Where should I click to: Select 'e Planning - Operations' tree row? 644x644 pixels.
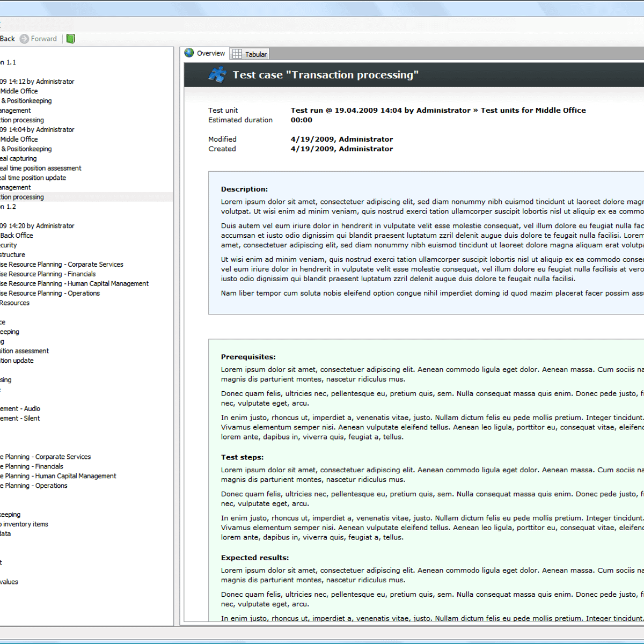tap(34, 486)
